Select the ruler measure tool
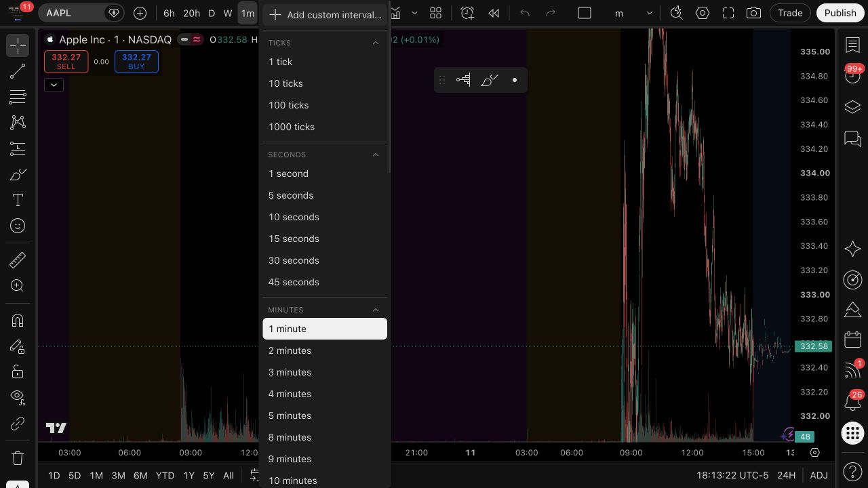Screen dimensions: 868x488 18,260
